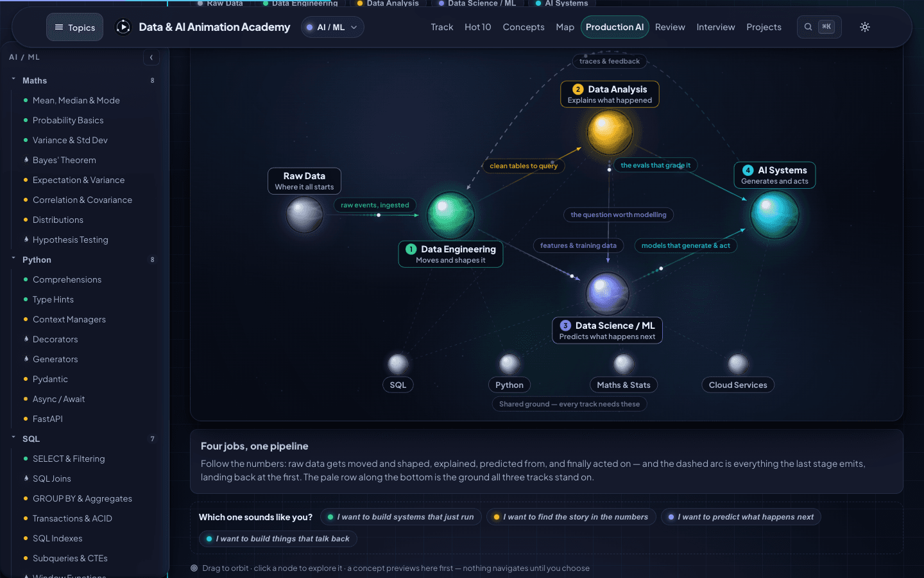Click the Maths & Stats sphere node
The width and height of the screenshot is (924, 578).
pyautogui.click(x=624, y=364)
